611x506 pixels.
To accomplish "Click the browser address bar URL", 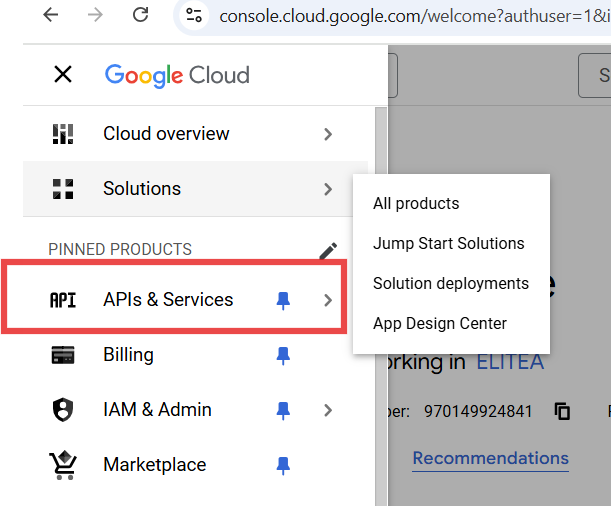I will (x=414, y=16).
